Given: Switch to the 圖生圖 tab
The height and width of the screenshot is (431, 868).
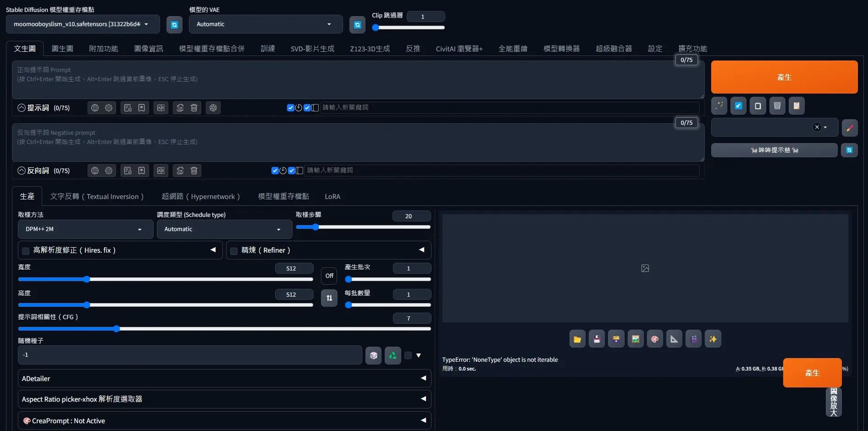Looking at the screenshot, I should pos(63,49).
